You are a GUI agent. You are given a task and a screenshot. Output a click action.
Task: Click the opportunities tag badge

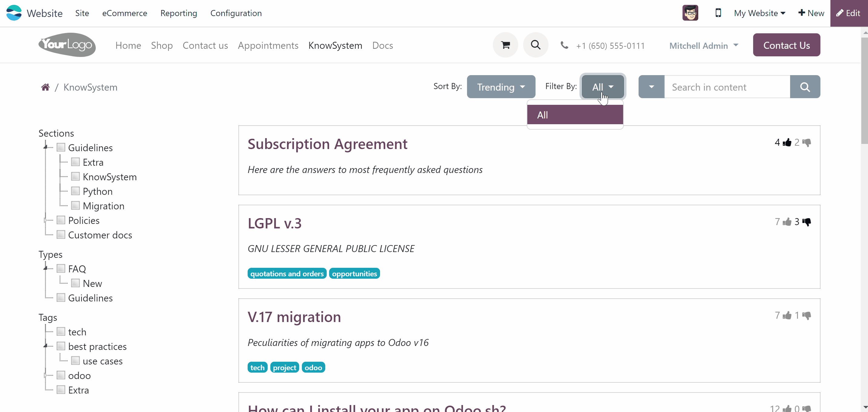355,274
